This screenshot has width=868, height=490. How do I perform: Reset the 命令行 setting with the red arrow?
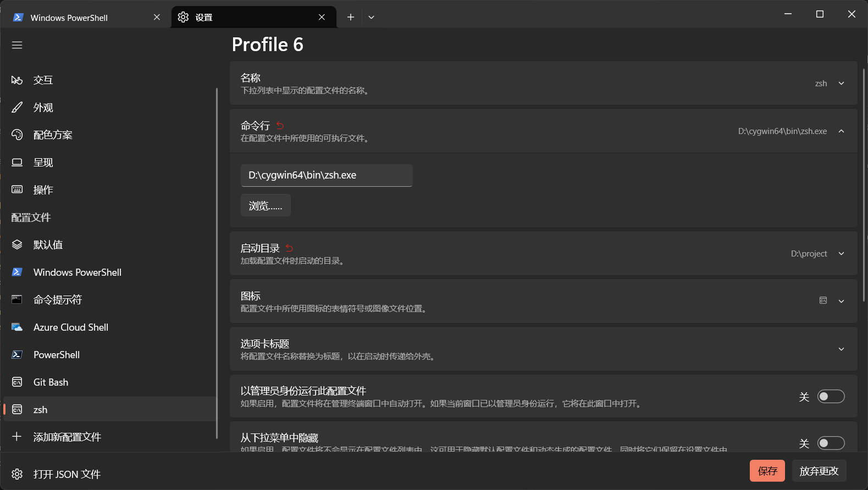point(280,126)
